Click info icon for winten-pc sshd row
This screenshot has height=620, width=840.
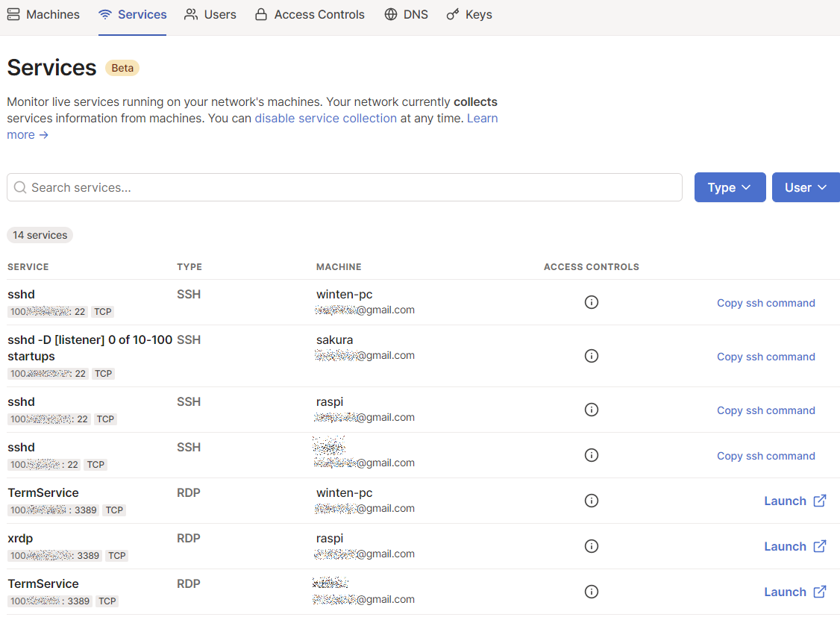point(592,302)
